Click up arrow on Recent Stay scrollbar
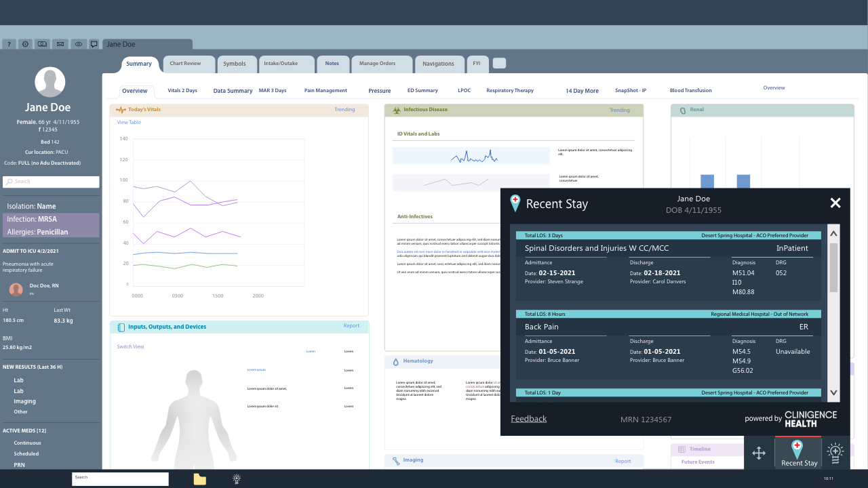Screen dimensions: 868x488 pos(833,233)
